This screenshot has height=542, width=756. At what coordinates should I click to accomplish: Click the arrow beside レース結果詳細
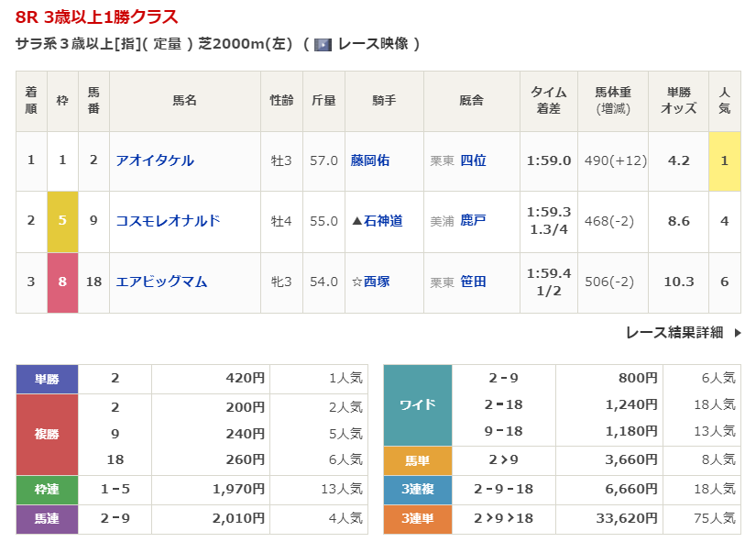point(738,333)
